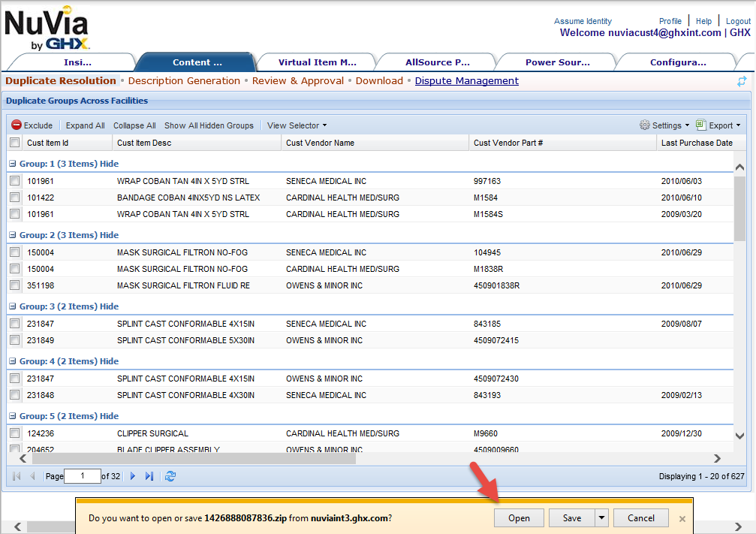Select checkbox for vendor part M1838R row

pos(15,269)
